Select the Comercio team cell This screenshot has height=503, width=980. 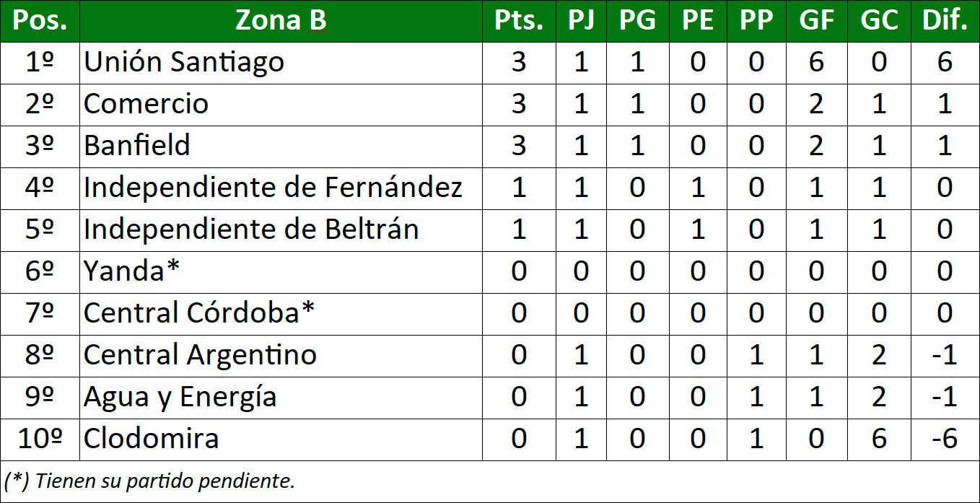click(146, 105)
